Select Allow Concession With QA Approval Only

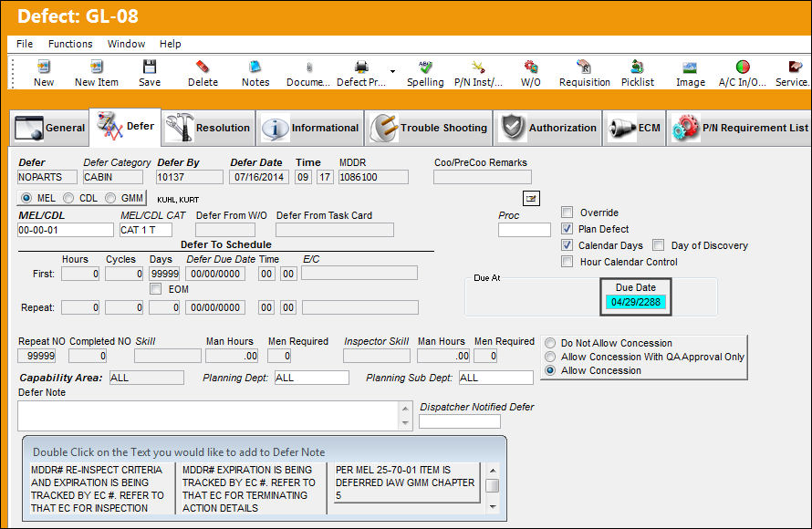[x=550, y=357]
